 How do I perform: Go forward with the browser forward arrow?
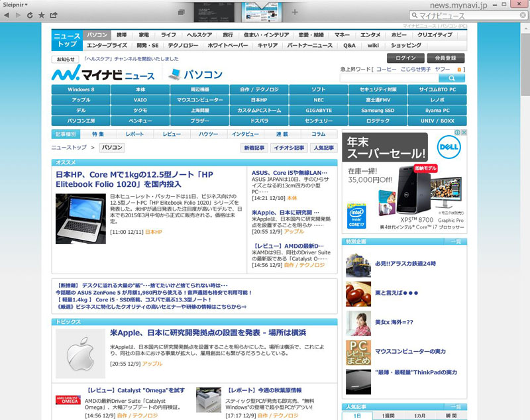coord(18,15)
